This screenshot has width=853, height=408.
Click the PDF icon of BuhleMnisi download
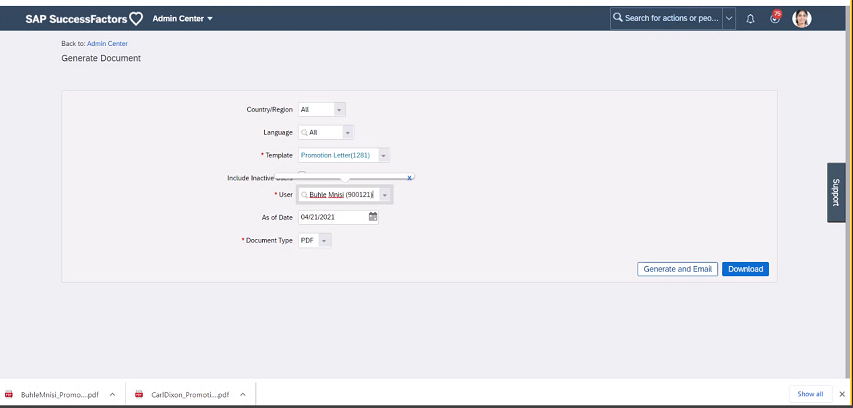(9, 394)
